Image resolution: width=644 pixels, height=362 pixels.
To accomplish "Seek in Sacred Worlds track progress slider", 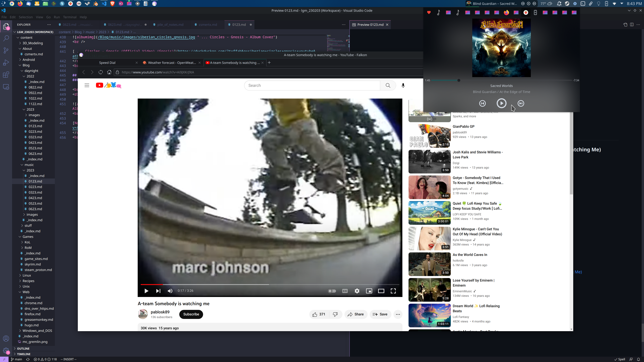I will pos(501,80).
